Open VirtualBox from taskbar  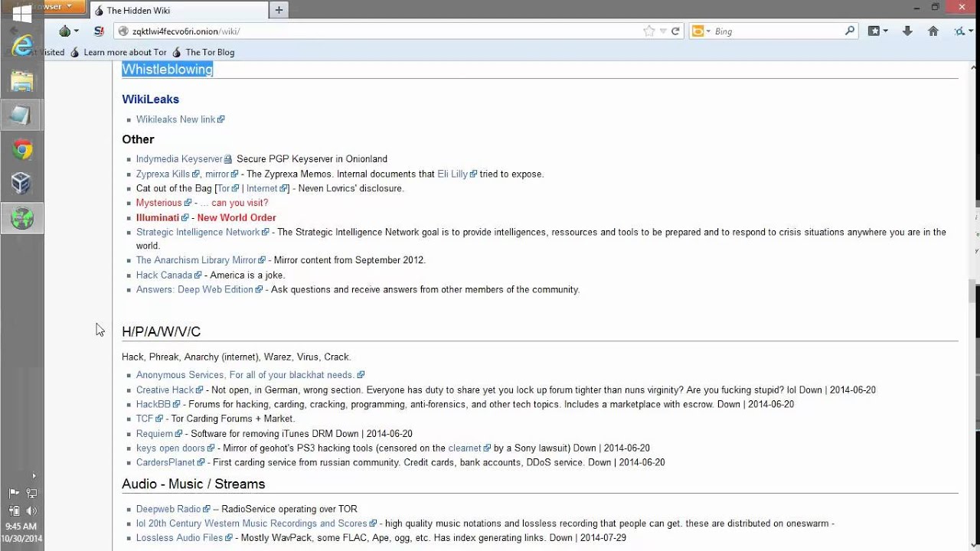tap(21, 183)
